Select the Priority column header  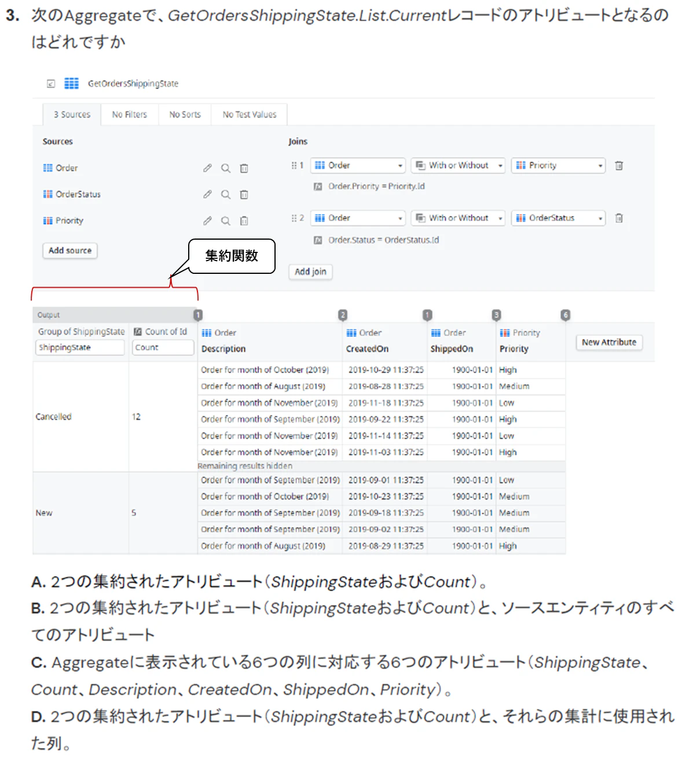point(514,349)
